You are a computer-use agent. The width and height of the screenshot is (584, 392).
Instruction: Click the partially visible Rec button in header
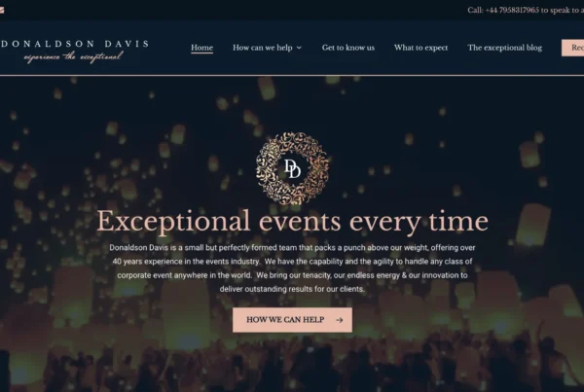pyautogui.click(x=573, y=48)
